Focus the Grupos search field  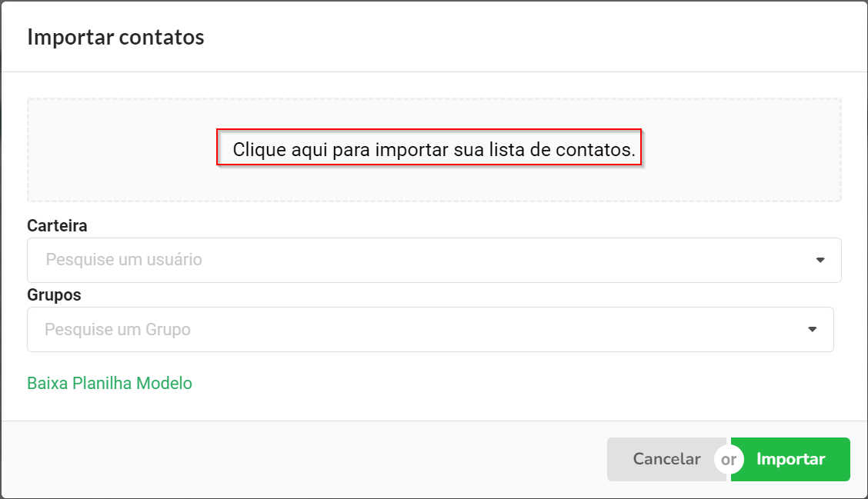[x=430, y=330]
